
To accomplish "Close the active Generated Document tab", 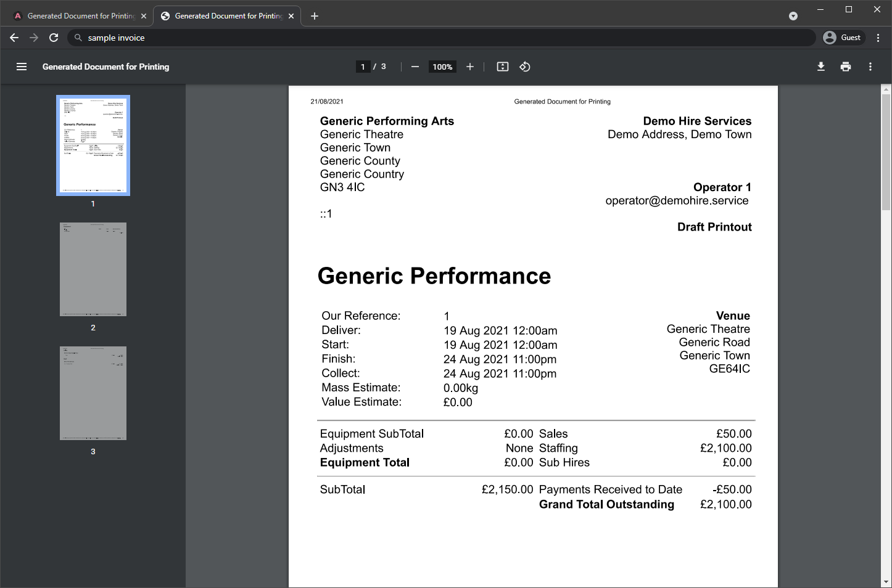I will pyautogui.click(x=291, y=15).
